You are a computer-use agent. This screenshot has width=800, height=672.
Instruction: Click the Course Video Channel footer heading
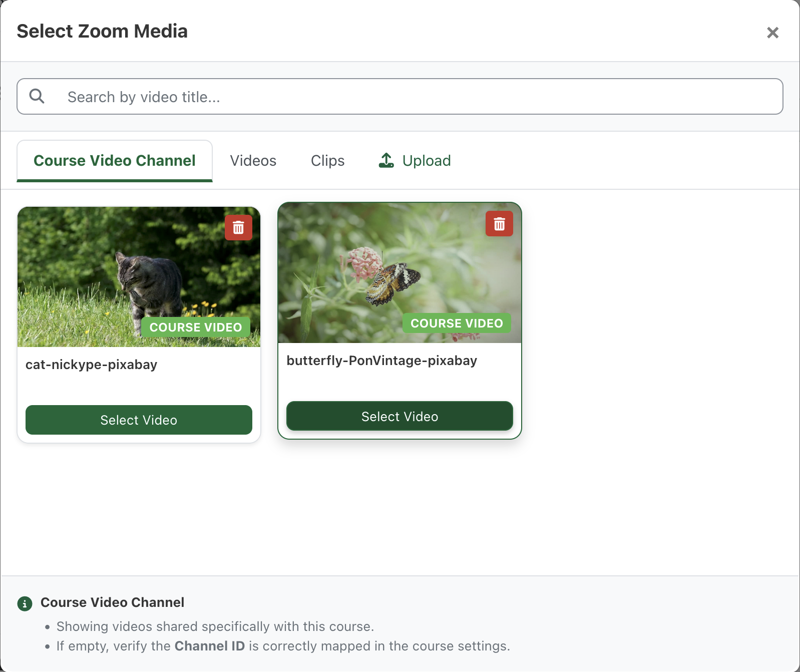pyautogui.click(x=112, y=602)
